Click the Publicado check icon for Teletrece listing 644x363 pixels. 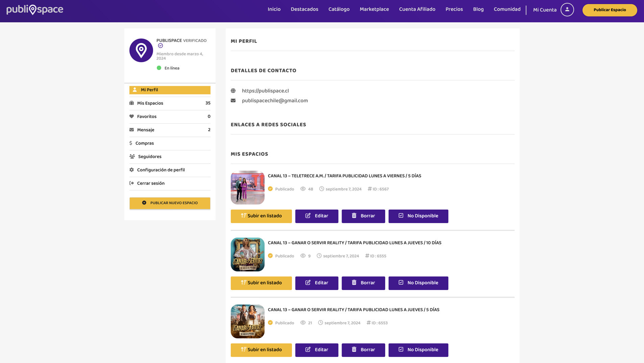[270, 189]
